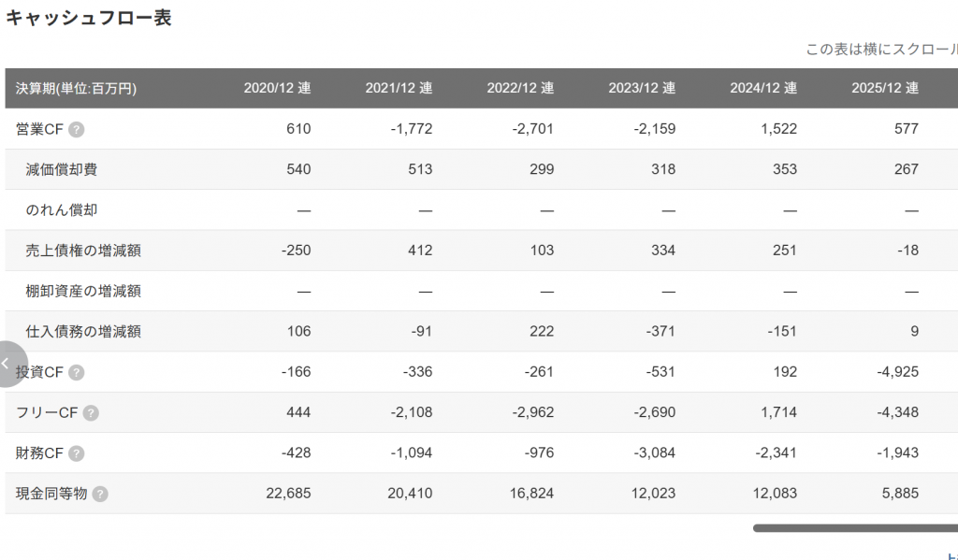The image size is (958, 560).
Task: Click the 仕入債務の増減額 row label
Action: coord(83,332)
